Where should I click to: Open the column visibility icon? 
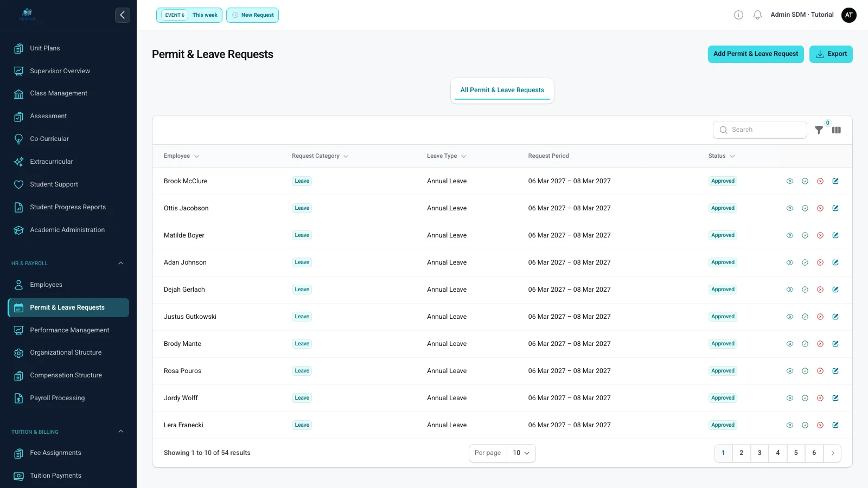837,130
